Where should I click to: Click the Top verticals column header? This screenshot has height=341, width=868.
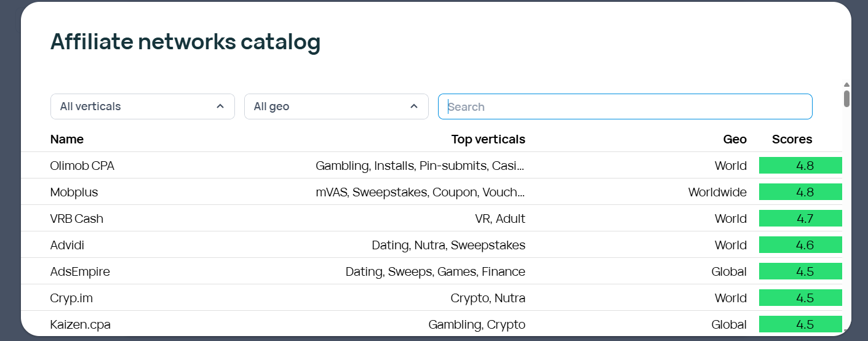click(488, 139)
